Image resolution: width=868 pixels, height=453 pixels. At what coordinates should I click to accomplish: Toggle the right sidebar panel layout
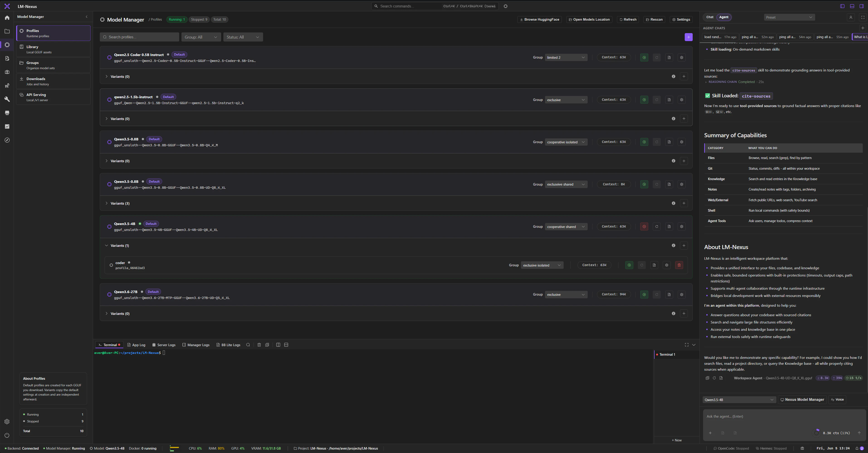coord(862,6)
